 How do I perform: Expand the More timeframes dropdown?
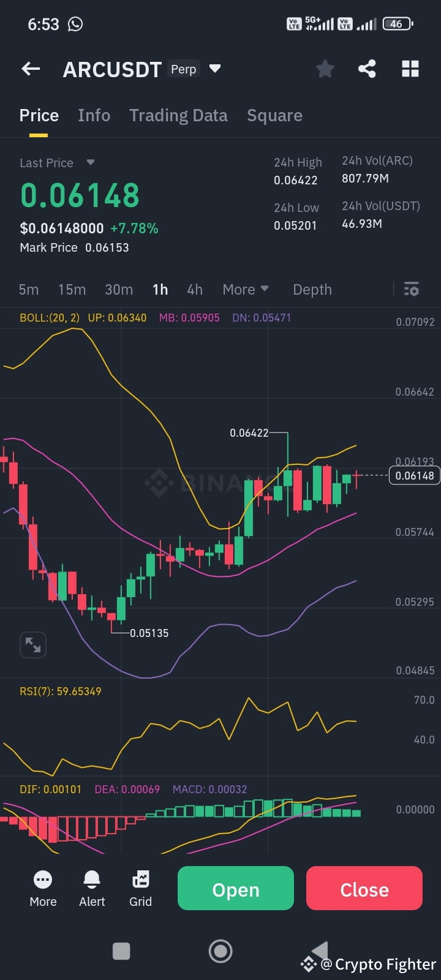[245, 288]
